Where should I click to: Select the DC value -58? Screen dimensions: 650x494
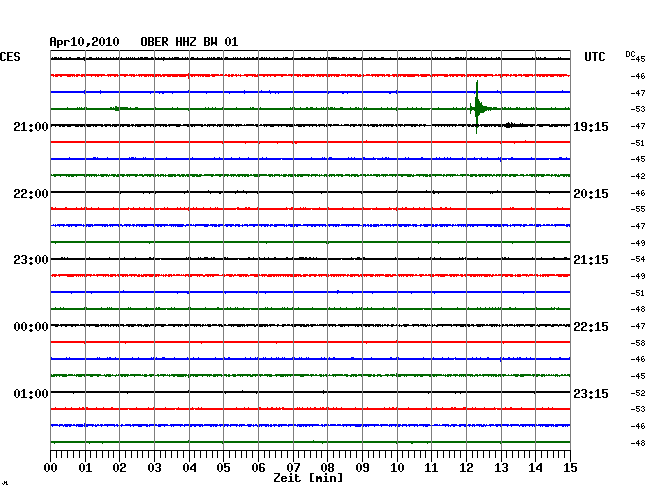click(638, 343)
